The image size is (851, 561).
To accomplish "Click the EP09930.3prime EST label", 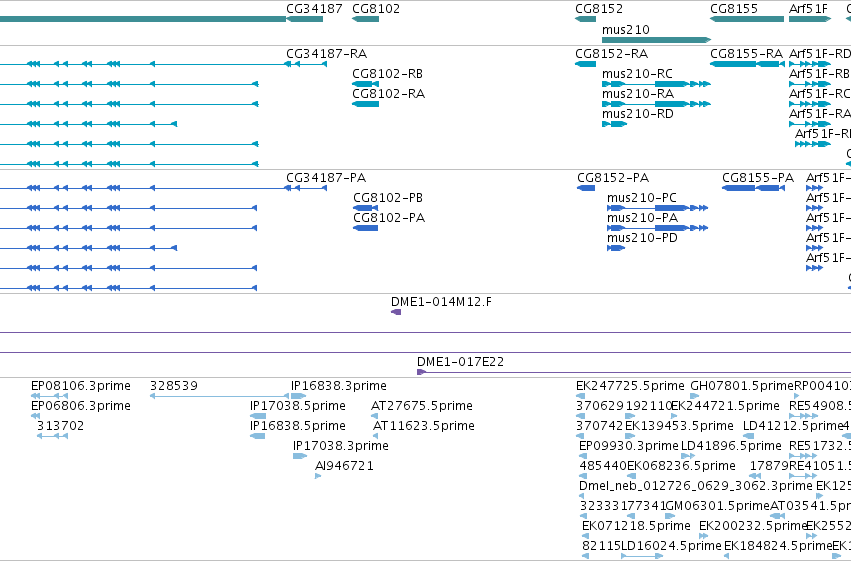I will pos(629,446).
